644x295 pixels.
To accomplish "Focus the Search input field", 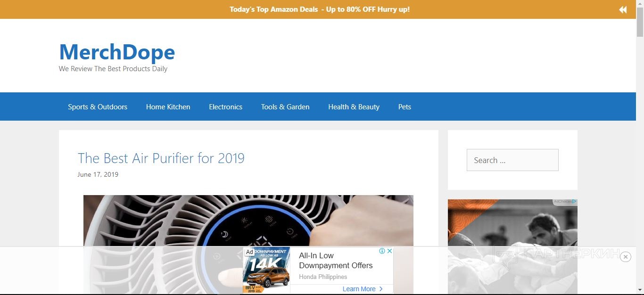I will 512,160.
